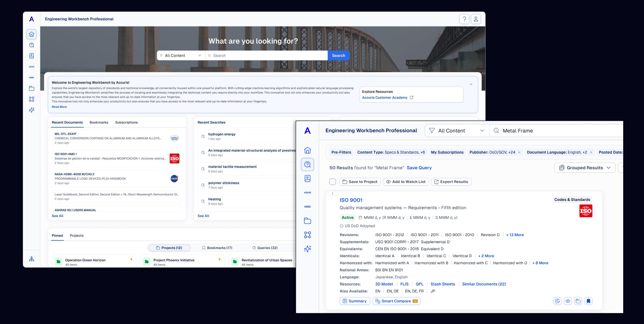The image size is (644, 324).
Task: Open Home icon in the back homepage window sidebar
Action: [32, 34]
